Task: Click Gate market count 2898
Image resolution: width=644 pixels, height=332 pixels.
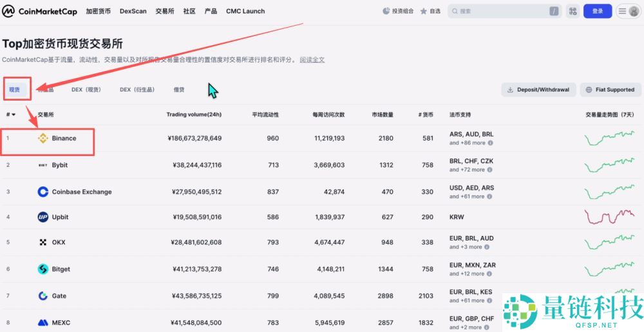Action: (x=386, y=296)
